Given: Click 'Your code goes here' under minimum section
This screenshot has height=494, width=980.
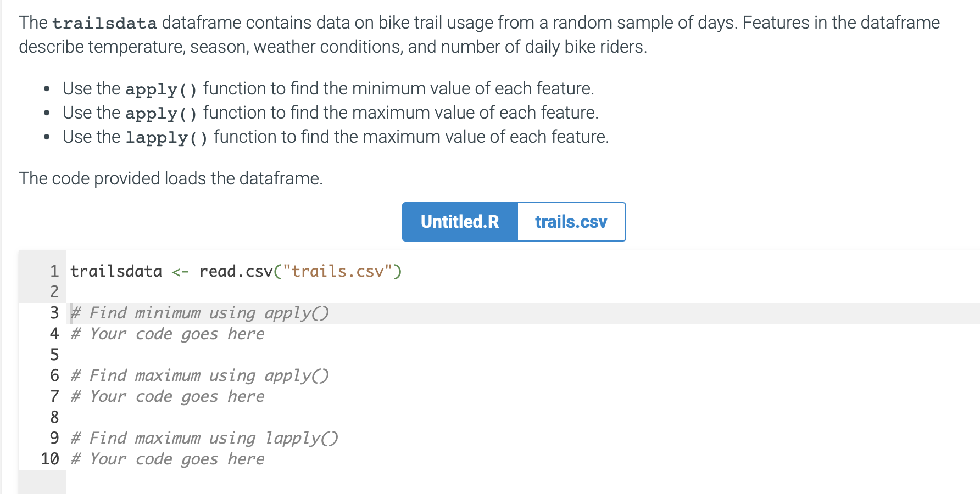Looking at the screenshot, I should pos(167,333).
